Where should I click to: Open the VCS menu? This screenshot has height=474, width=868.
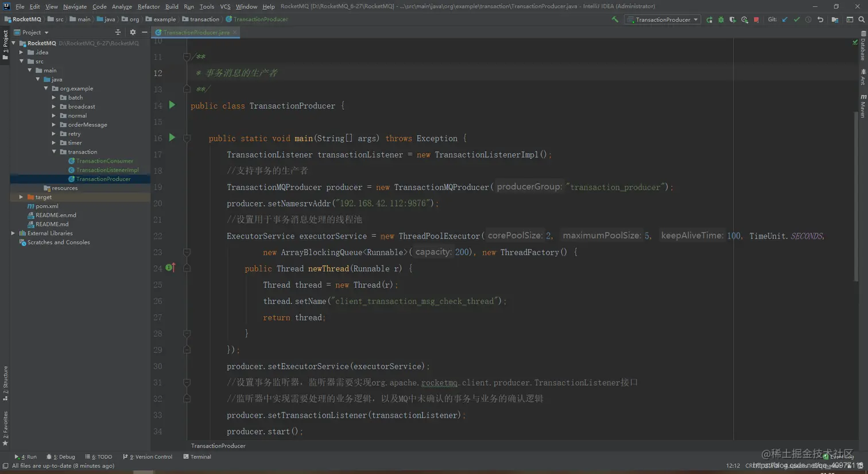click(225, 6)
